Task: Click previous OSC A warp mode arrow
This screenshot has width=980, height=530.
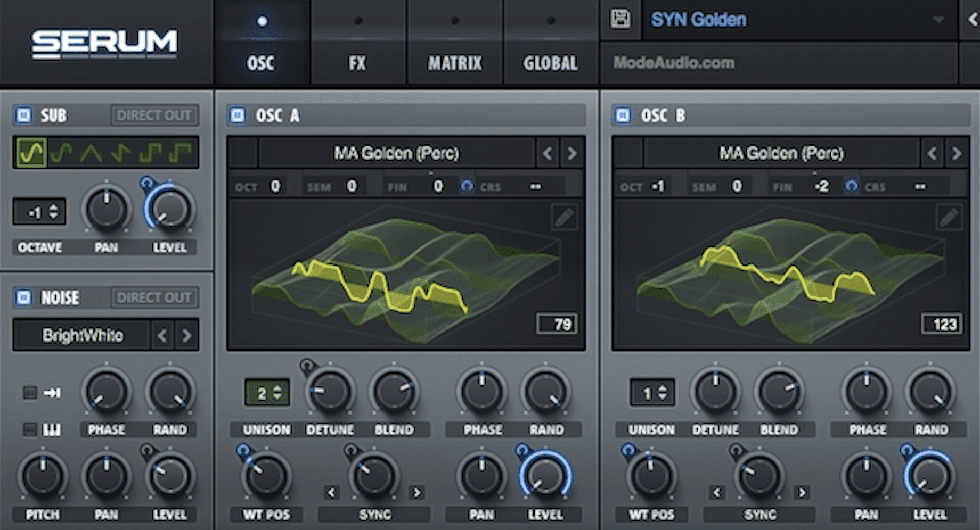Action: pyautogui.click(x=331, y=492)
